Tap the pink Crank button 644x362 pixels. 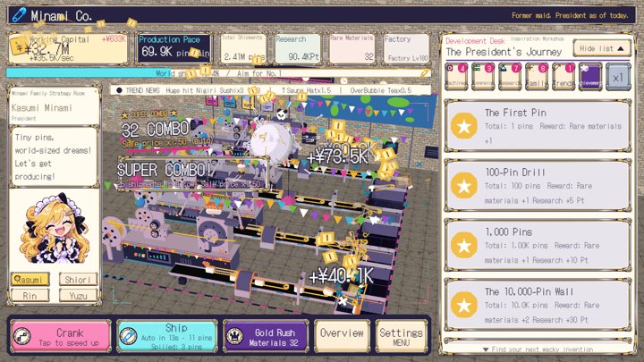(x=61, y=336)
